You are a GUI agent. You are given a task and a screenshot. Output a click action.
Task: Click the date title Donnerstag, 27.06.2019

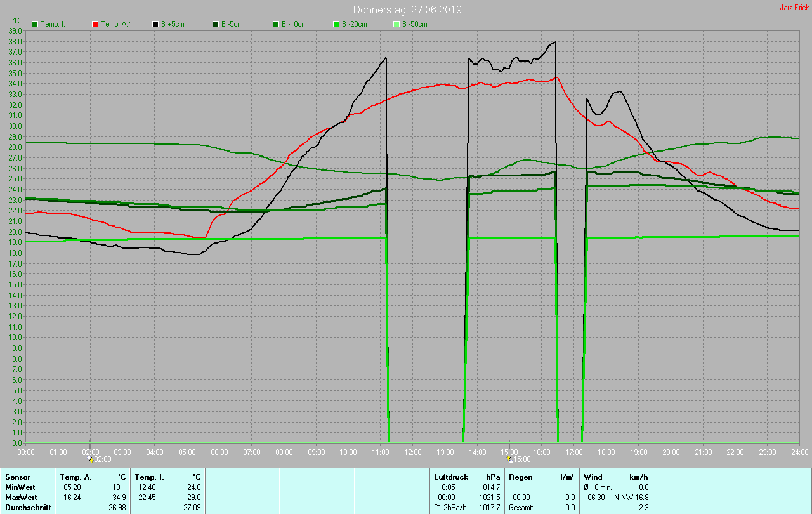[x=407, y=10]
